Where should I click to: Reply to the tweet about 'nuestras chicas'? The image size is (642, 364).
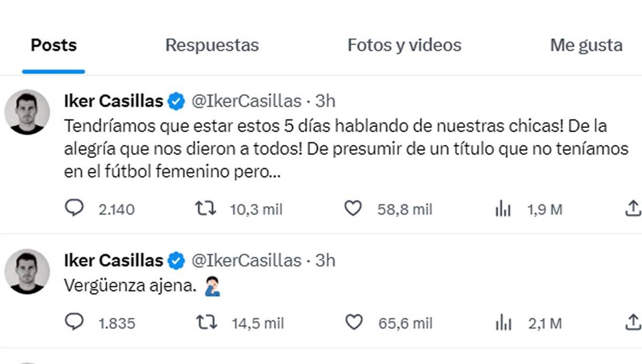pyautogui.click(x=75, y=208)
